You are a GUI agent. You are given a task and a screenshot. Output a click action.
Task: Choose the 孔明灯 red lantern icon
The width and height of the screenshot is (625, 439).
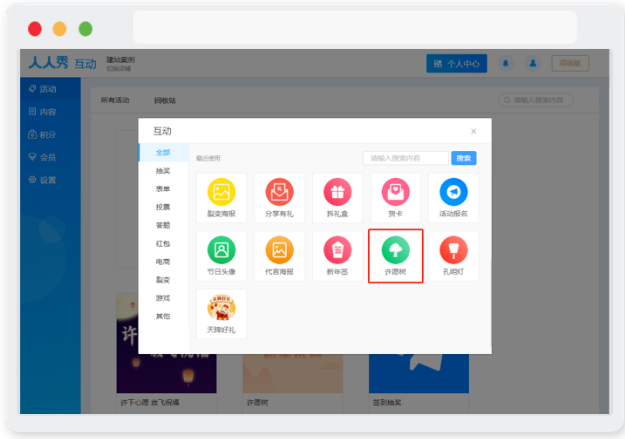coord(453,250)
